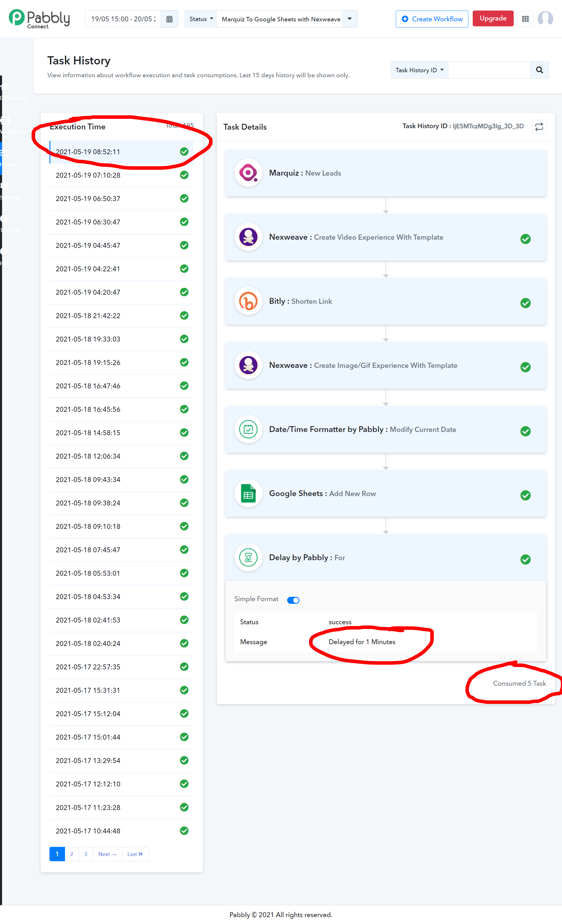Select the 2021-05-17 12:12:10 execution
The height and width of the screenshot is (924, 562).
pyautogui.click(x=122, y=784)
